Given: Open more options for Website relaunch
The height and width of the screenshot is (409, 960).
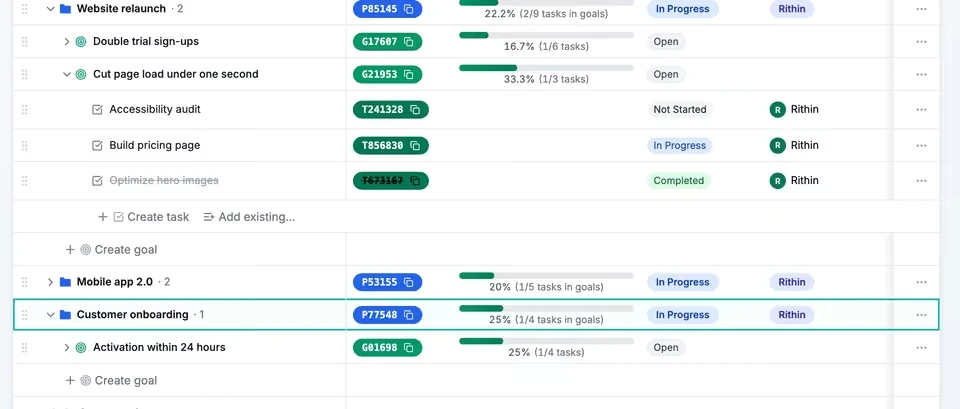Looking at the screenshot, I should coord(921,9).
